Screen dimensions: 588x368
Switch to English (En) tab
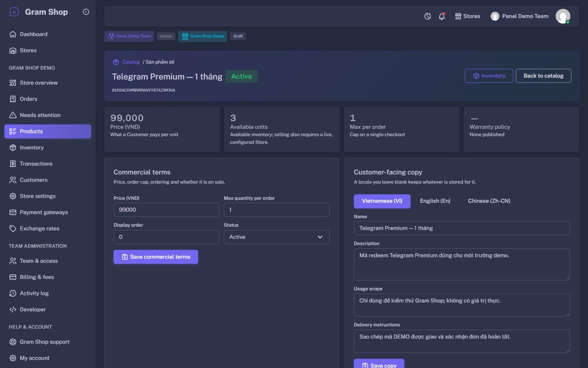pyautogui.click(x=435, y=201)
